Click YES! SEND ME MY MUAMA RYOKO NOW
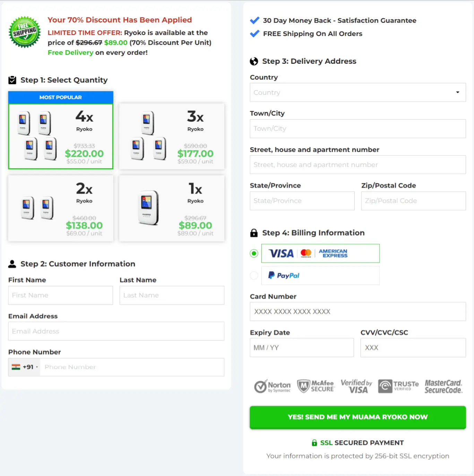474x476 pixels. (357, 417)
